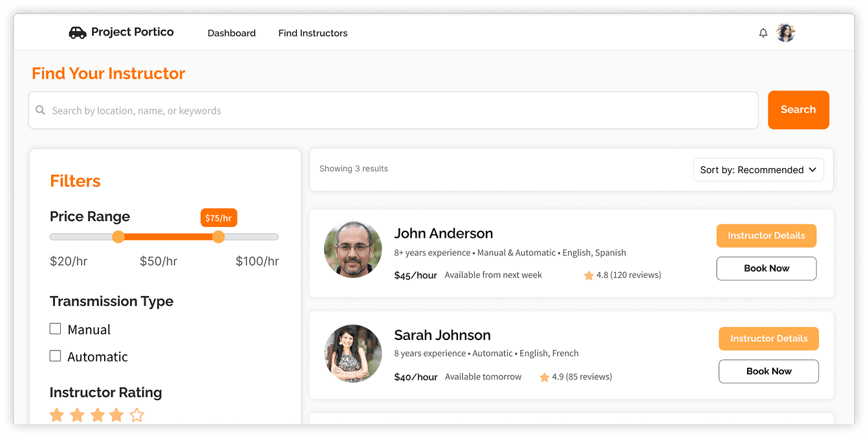Book Now with Sarah Johnson

click(x=768, y=371)
